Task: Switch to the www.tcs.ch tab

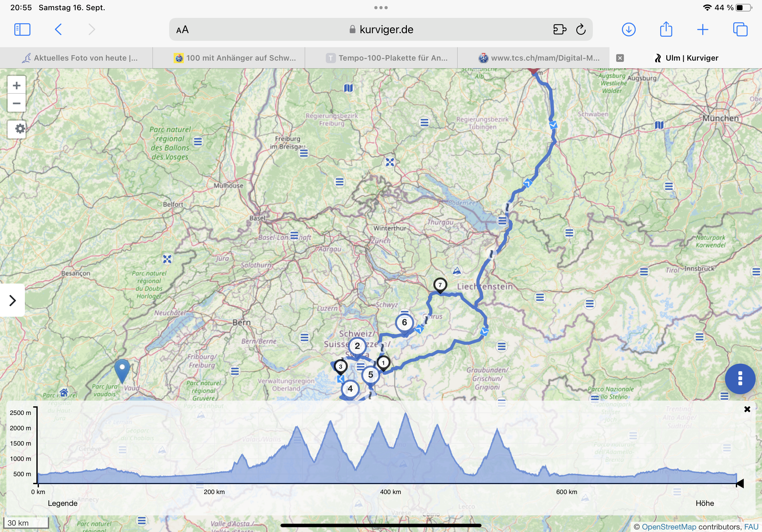Action: (539, 58)
